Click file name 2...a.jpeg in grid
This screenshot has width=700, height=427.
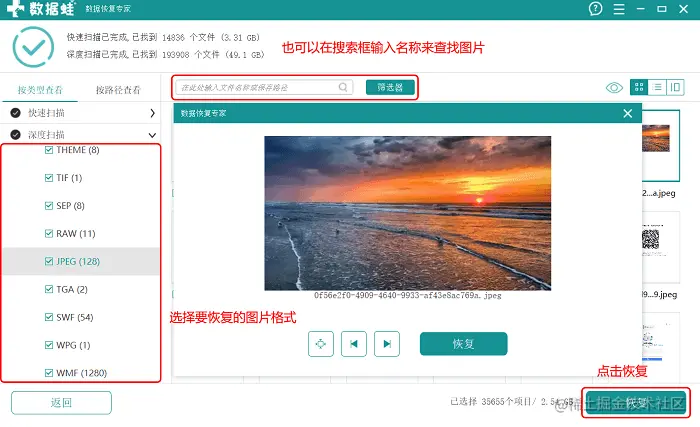point(658,193)
